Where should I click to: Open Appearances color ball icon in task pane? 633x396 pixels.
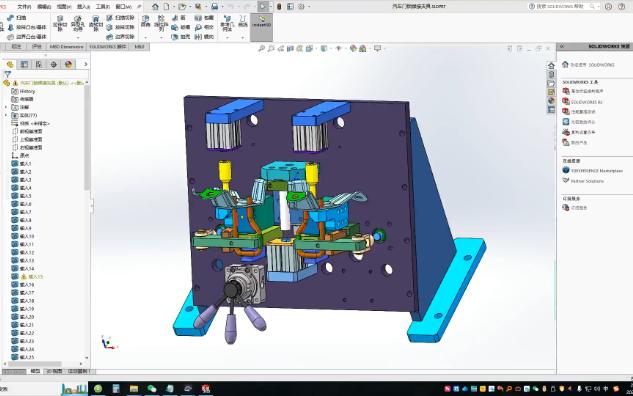(551, 101)
